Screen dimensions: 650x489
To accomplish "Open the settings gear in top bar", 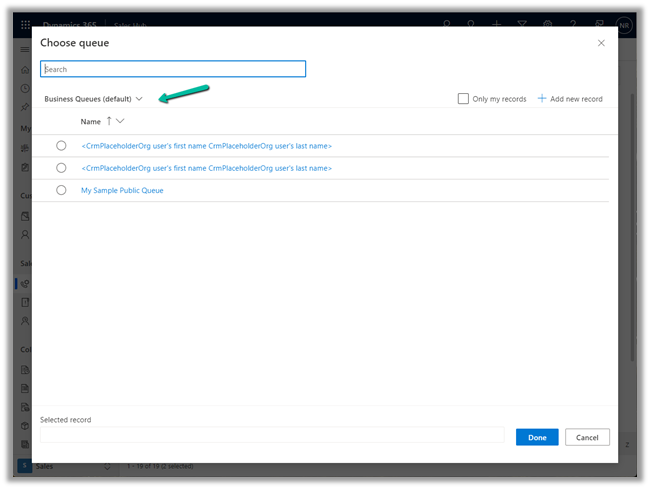I will (x=548, y=24).
